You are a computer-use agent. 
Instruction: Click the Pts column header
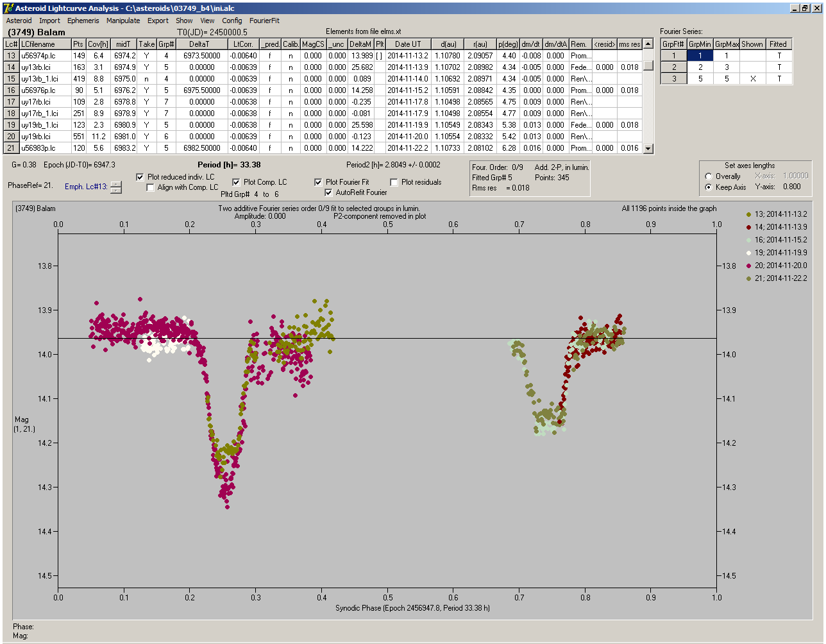pyautogui.click(x=78, y=44)
